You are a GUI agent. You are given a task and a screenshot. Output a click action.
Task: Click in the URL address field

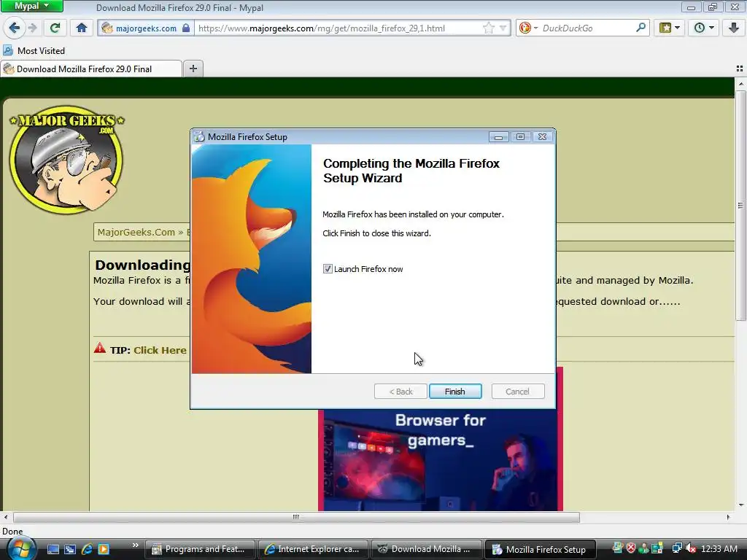(338, 28)
